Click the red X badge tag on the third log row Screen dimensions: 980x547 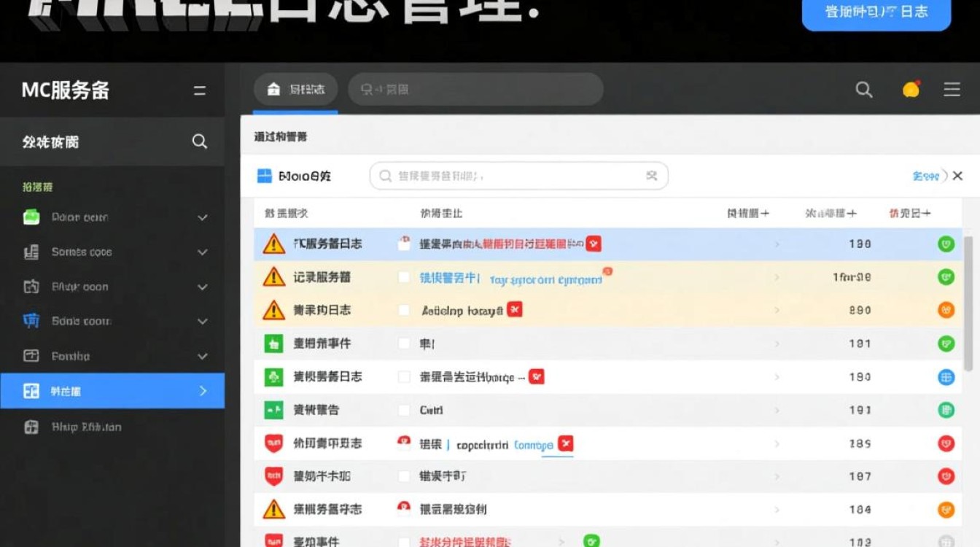515,309
